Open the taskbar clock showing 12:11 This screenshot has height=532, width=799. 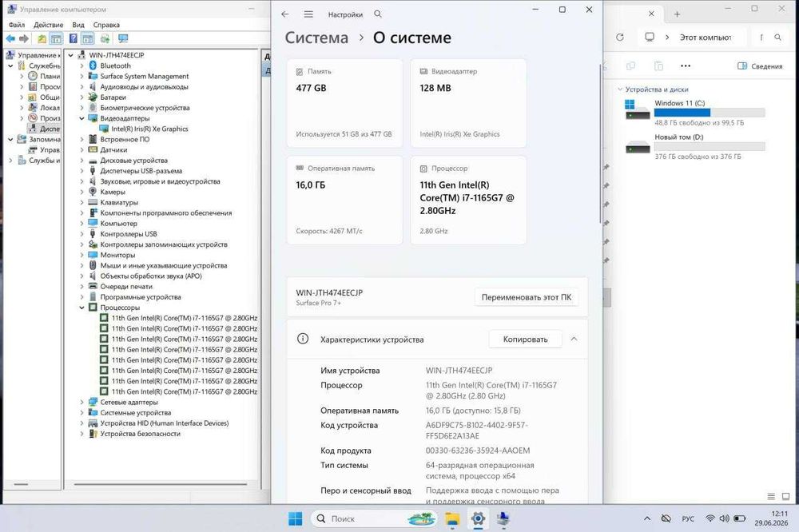coord(771,518)
